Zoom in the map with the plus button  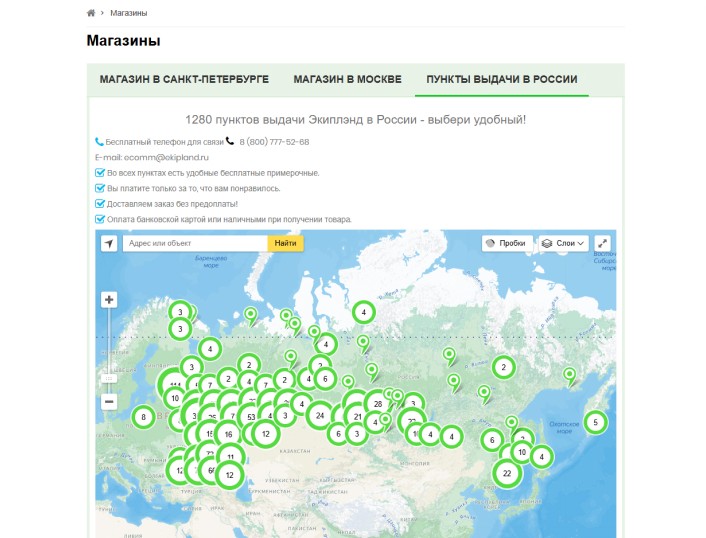tap(109, 299)
